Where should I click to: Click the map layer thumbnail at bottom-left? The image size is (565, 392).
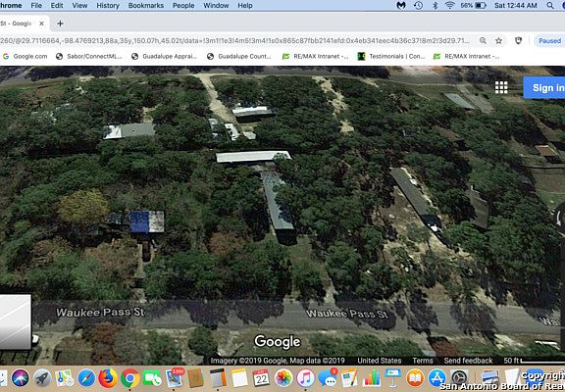pos(15,321)
